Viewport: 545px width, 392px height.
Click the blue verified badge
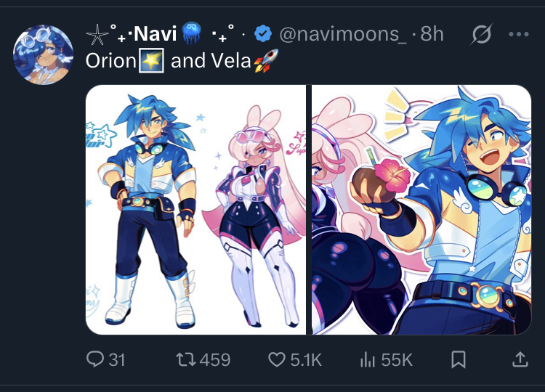(263, 34)
